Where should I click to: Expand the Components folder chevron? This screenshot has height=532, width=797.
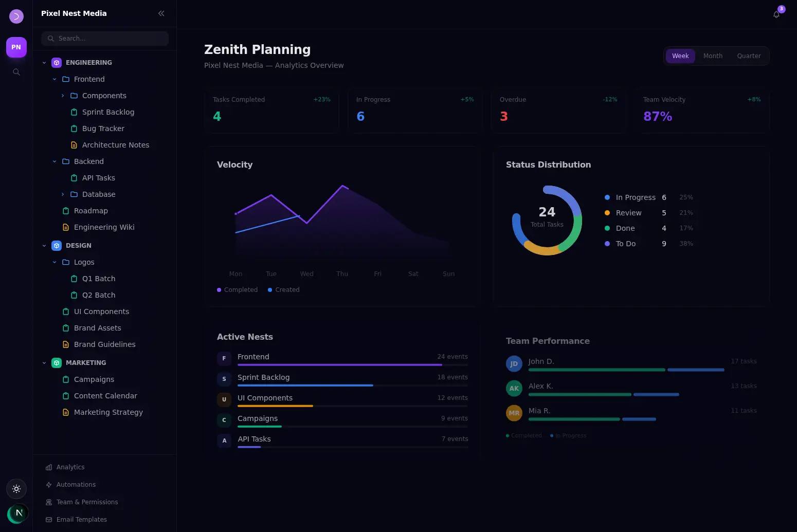coord(63,96)
